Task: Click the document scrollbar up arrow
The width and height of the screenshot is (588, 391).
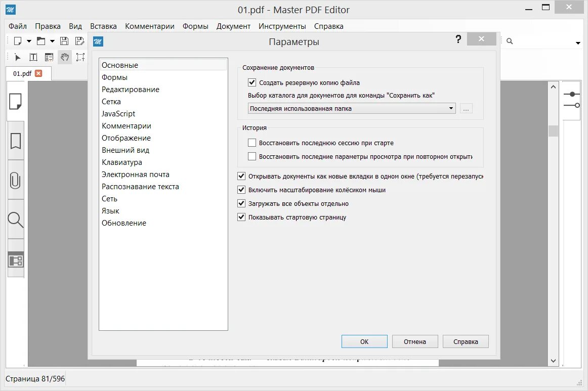Action: (x=553, y=87)
